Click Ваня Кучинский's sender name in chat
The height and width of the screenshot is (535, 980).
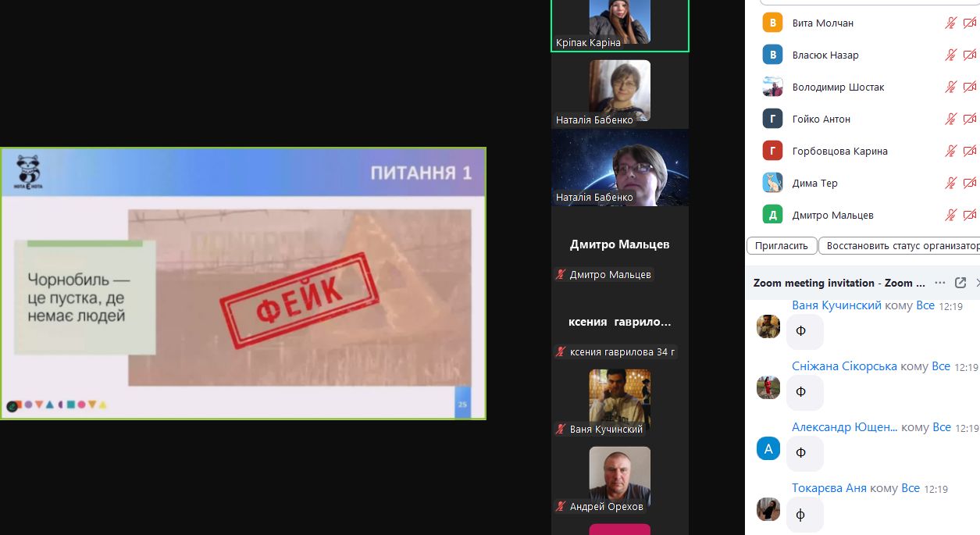pos(836,305)
